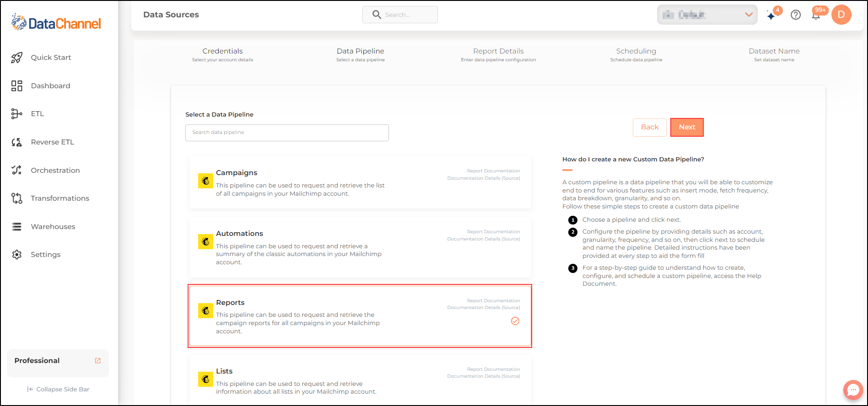Select the Automations pipeline card
Viewport: 868px width, 406px height.
pyautogui.click(x=360, y=247)
